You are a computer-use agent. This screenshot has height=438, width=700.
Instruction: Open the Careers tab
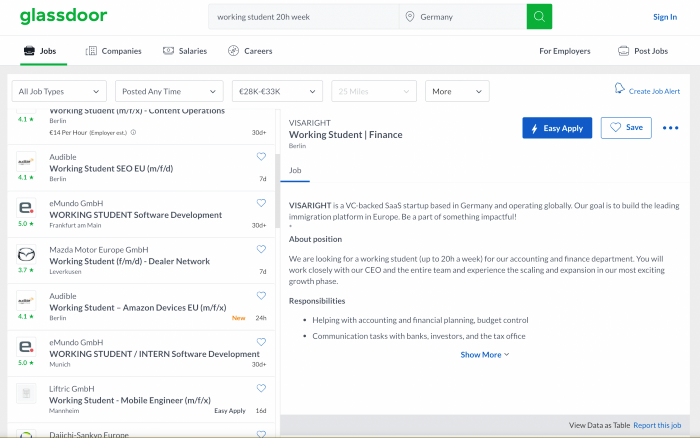250,51
